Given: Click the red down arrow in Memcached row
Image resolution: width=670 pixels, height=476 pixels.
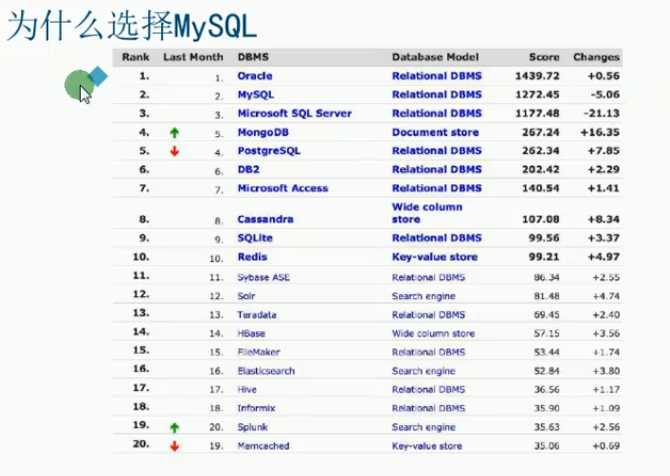Looking at the screenshot, I should pyautogui.click(x=174, y=446).
